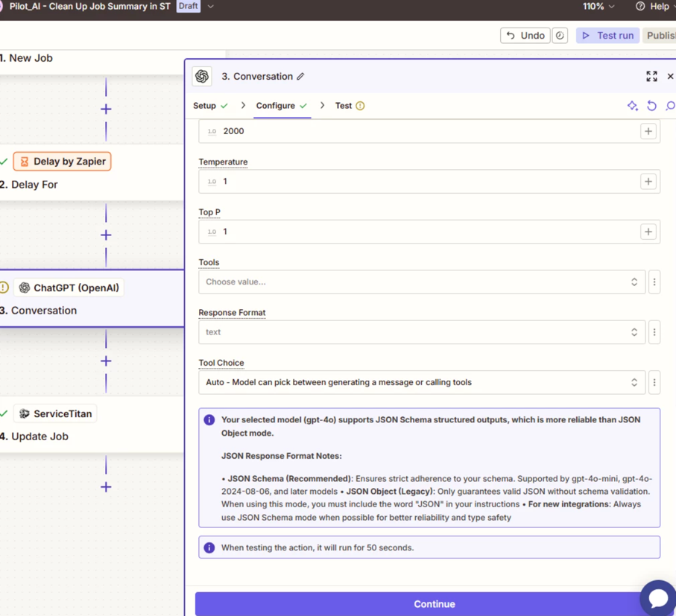676x616 pixels.
Task: Select the 1. New Job step
Action: (x=27, y=57)
